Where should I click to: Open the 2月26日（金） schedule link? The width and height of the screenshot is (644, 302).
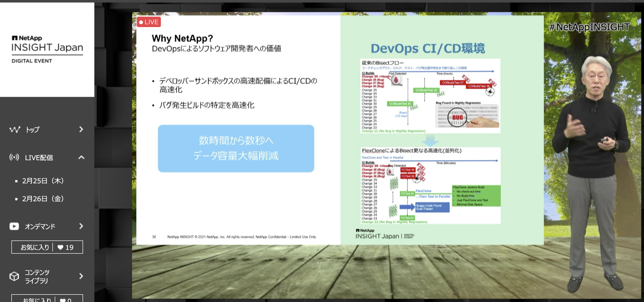coord(43,199)
